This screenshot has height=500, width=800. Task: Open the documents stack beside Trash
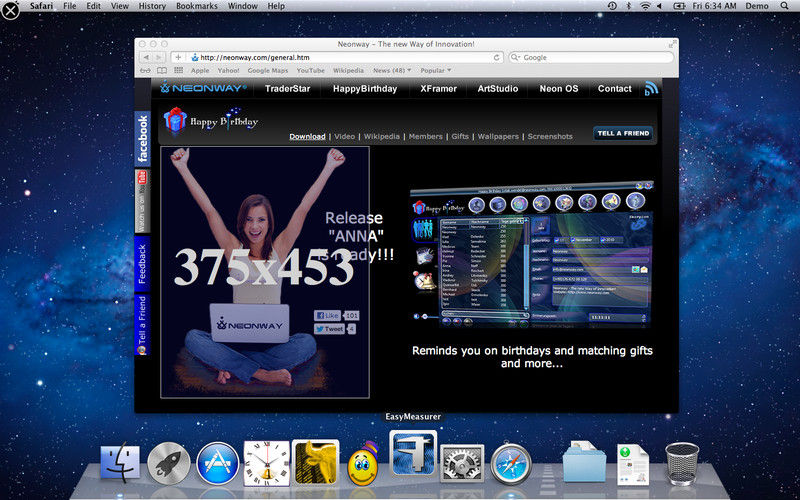pyautogui.click(x=633, y=464)
